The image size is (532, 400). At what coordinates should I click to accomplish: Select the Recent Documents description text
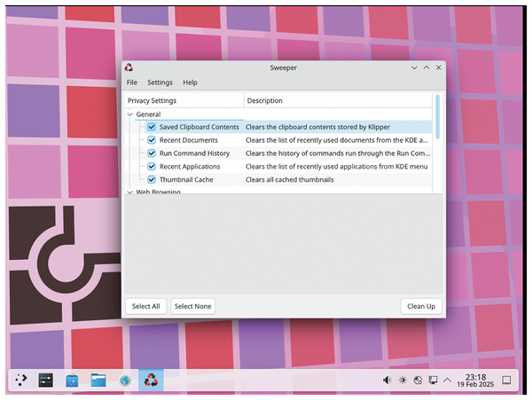(x=337, y=140)
